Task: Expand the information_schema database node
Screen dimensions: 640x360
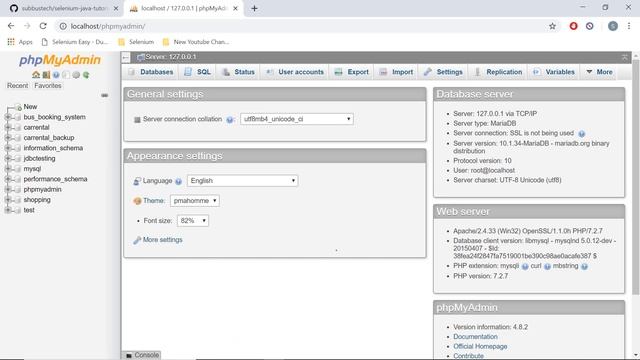Action: (8, 148)
